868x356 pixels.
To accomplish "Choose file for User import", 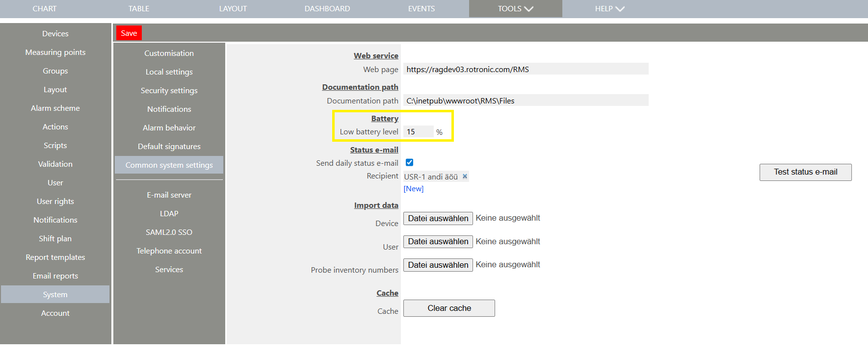I will (x=438, y=241).
